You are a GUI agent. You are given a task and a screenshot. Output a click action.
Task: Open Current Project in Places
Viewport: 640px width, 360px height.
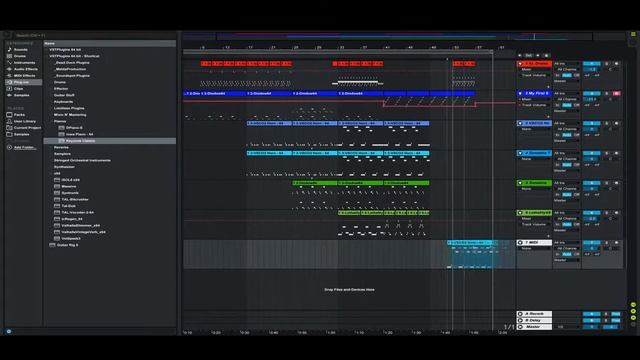pyautogui.click(x=27, y=128)
